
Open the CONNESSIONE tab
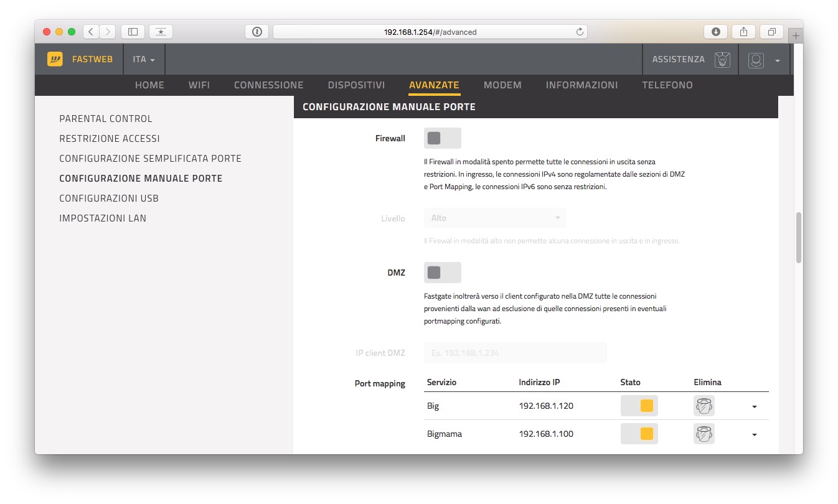269,85
